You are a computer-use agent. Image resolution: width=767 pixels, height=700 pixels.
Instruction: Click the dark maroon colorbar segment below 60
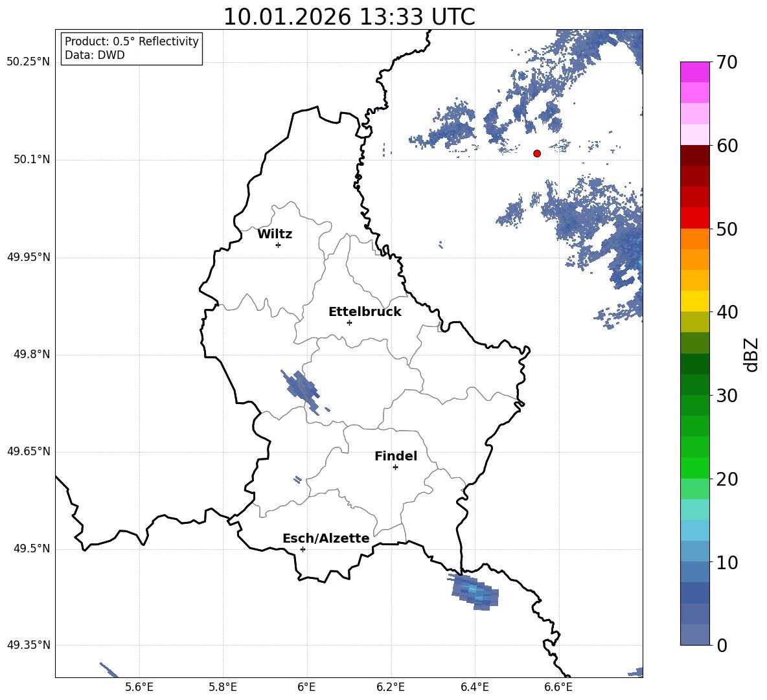tap(694, 155)
